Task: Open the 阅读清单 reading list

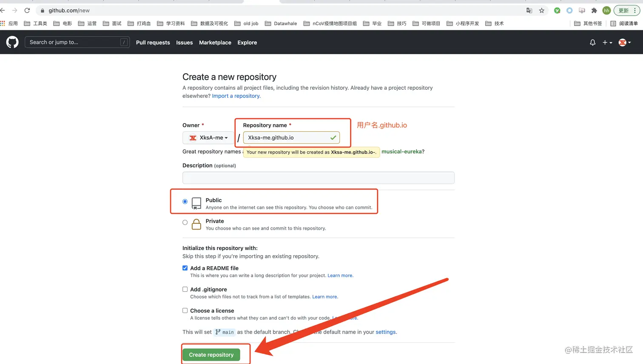Action: pyautogui.click(x=624, y=23)
